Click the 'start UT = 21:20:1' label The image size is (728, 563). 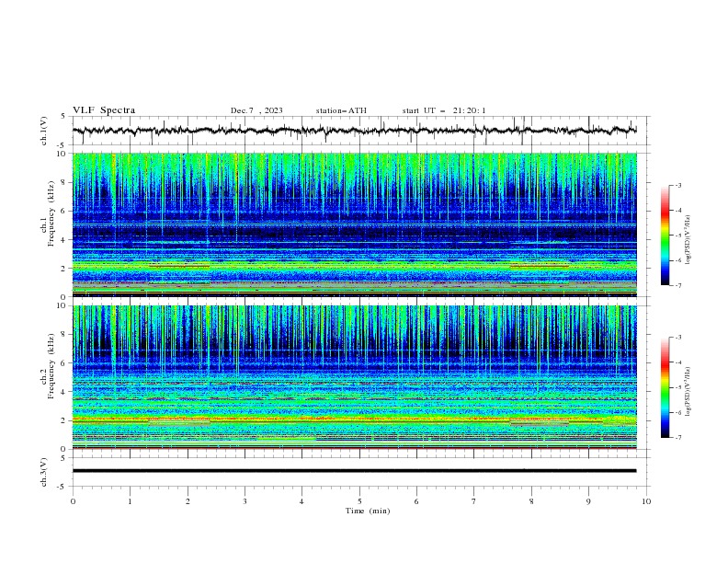point(444,110)
